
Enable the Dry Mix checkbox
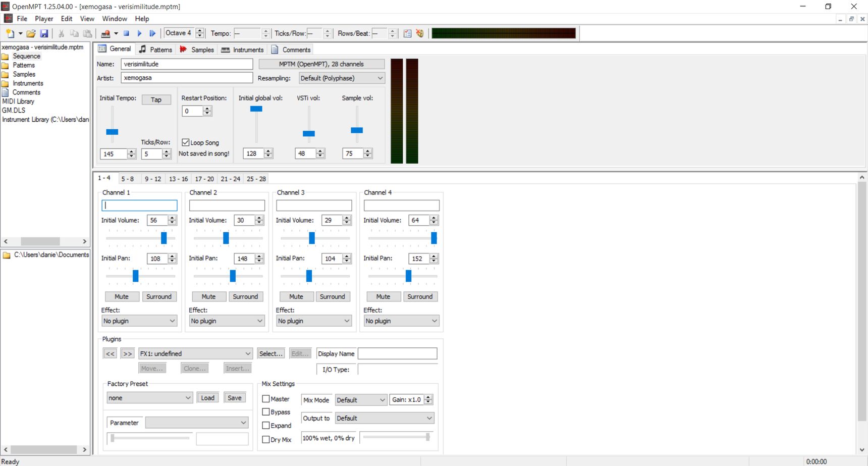point(266,440)
